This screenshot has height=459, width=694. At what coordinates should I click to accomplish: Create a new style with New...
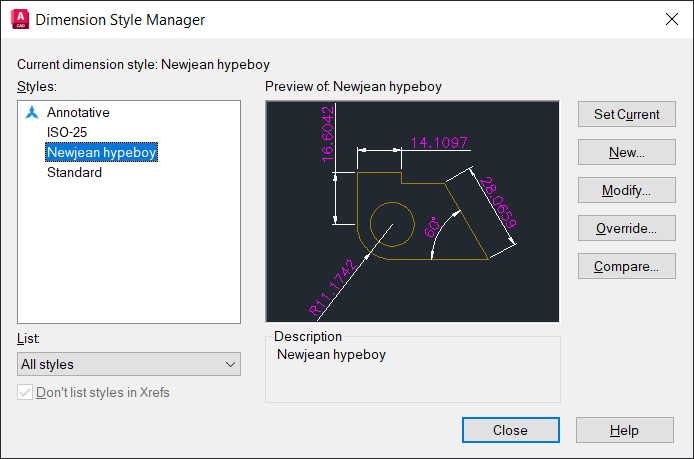[x=627, y=152]
